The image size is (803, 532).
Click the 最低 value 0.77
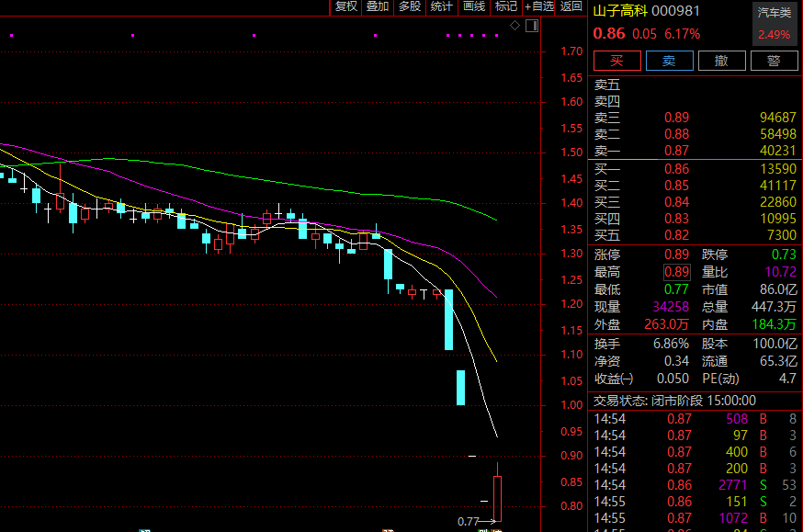pyautogui.click(x=676, y=289)
